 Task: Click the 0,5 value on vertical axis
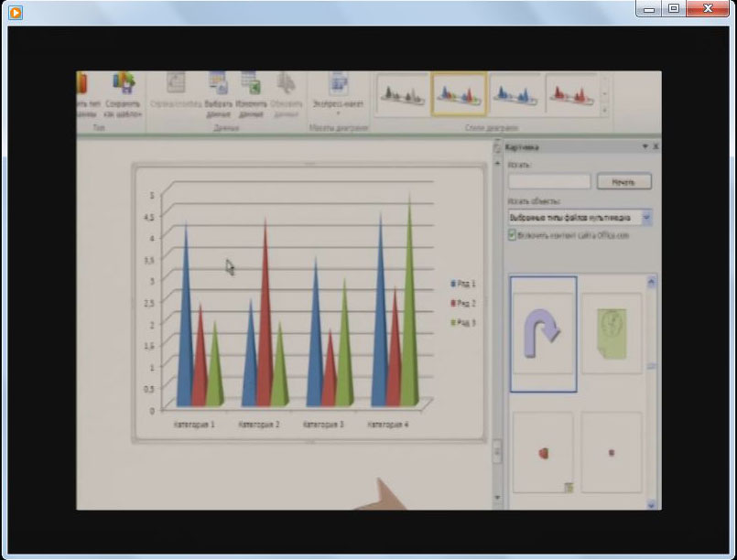point(148,389)
